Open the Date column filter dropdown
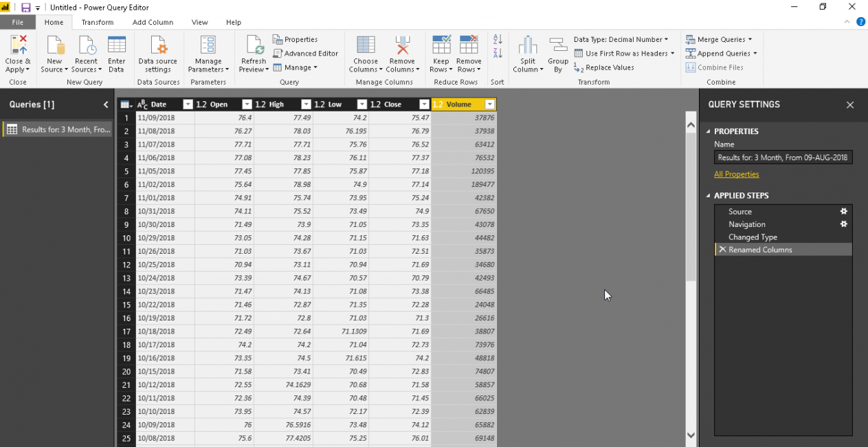 click(188, 105)
